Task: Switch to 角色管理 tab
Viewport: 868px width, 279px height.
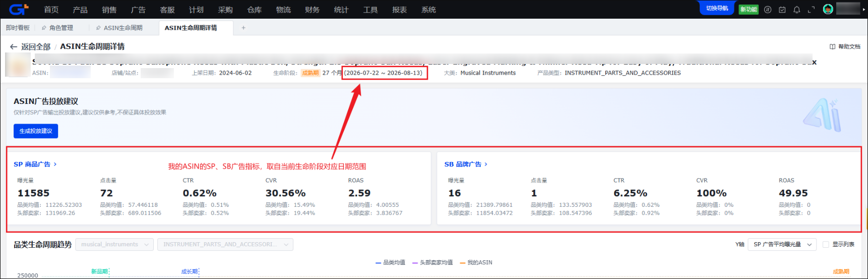Action: pyautogui.click(x=61, y=28)
